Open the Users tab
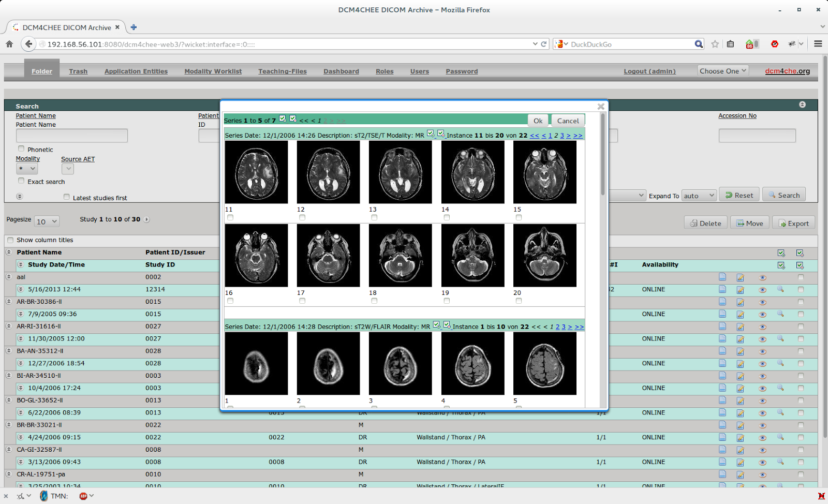 (420, 71)
